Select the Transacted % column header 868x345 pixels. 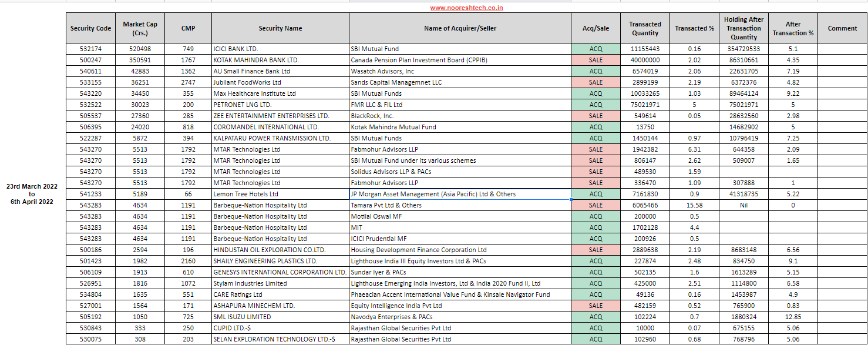pyautogui.click(x=694, y=28)
